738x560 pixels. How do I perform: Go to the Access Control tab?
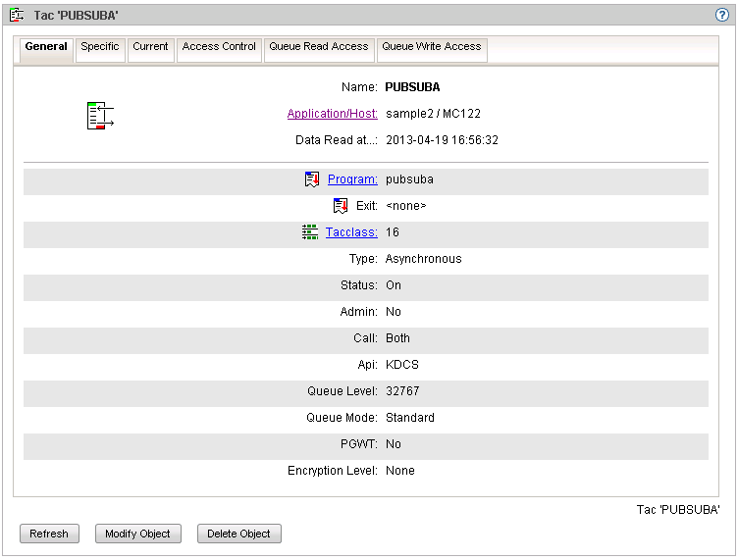coord(219,47)
